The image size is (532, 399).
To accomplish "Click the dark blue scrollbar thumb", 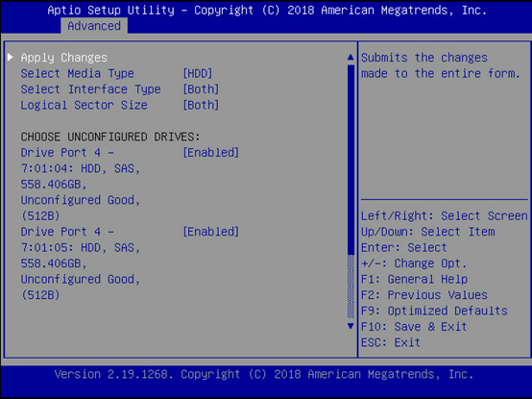I will click(351, 160).
